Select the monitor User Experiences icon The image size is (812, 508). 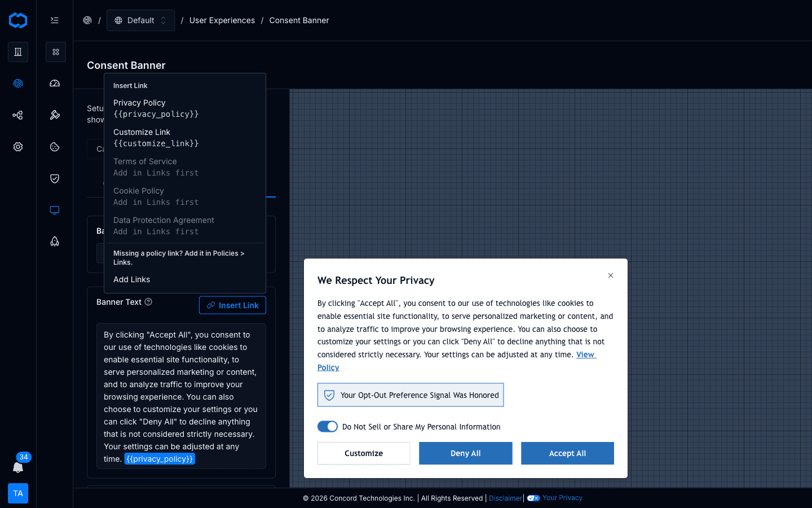click(x=54, y=209)
